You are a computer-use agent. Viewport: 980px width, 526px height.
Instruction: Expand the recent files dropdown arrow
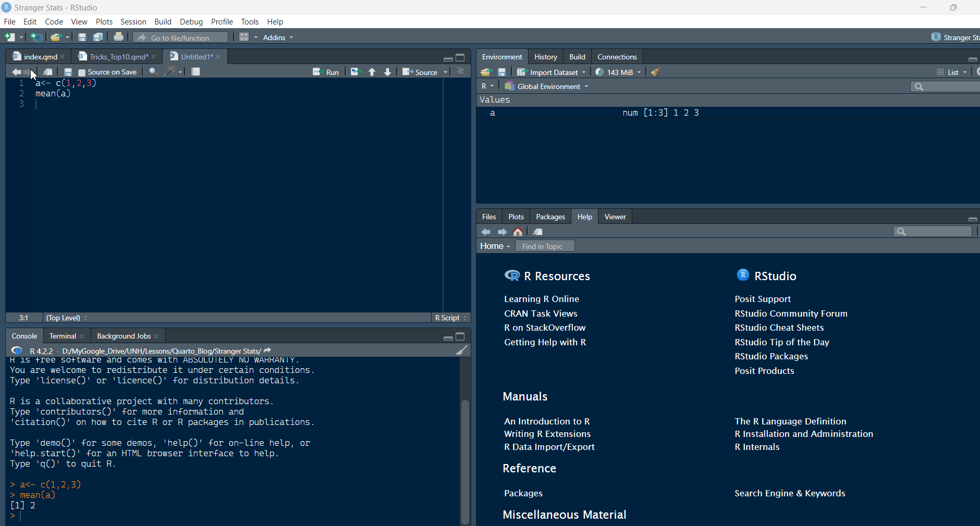[x=67, y=37]
